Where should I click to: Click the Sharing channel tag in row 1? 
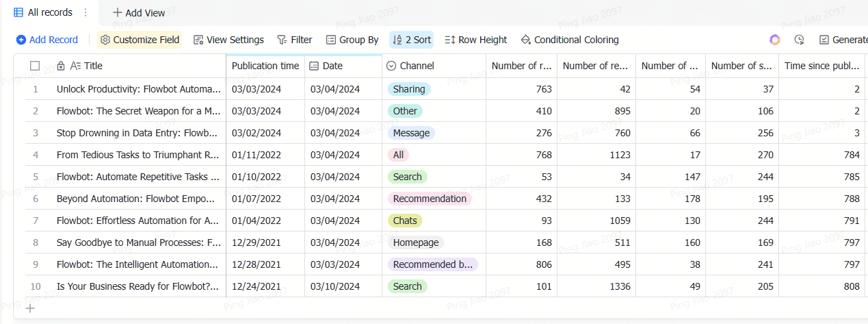click(409, 89)
